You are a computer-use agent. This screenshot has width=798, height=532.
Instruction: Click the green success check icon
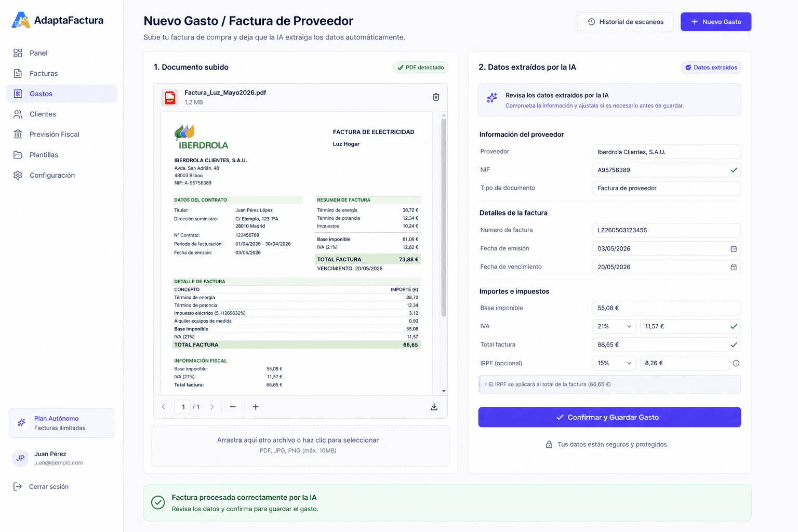(x=158, y=502)
